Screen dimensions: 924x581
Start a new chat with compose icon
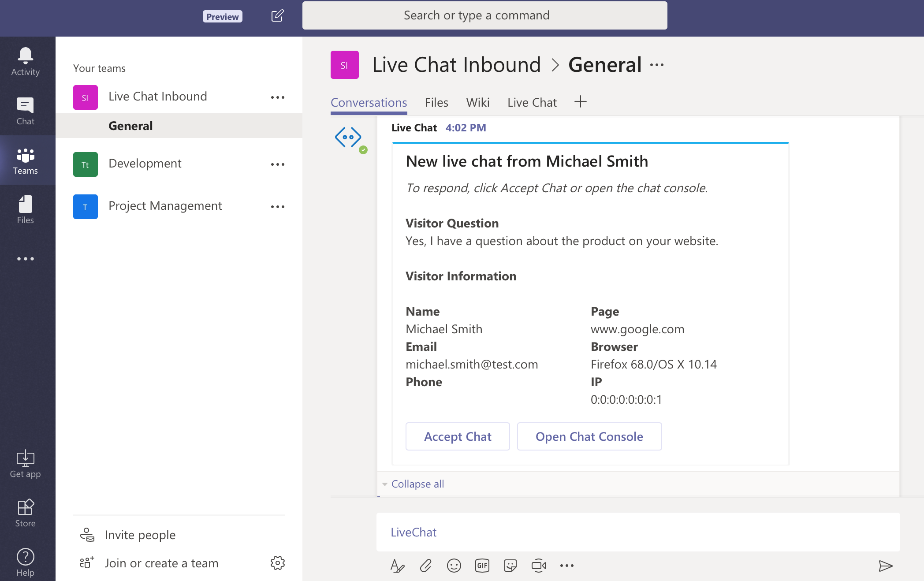point(277,15)
